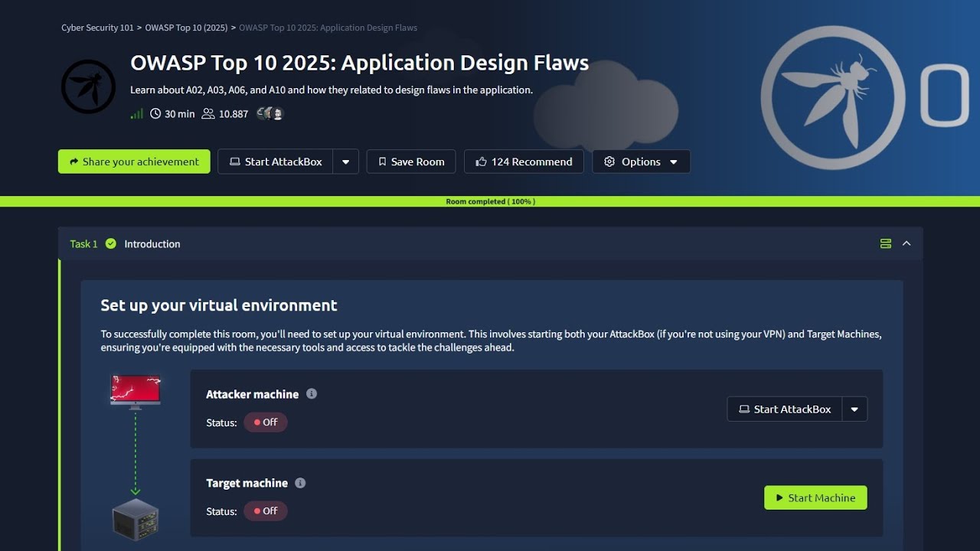Click the '10.887' users count

click(x=234, y=114)
